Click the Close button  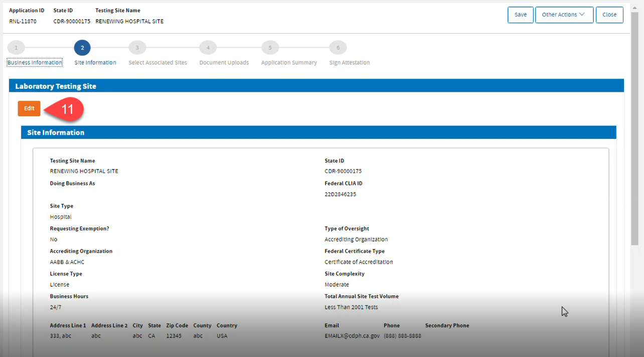pos(609,15)
